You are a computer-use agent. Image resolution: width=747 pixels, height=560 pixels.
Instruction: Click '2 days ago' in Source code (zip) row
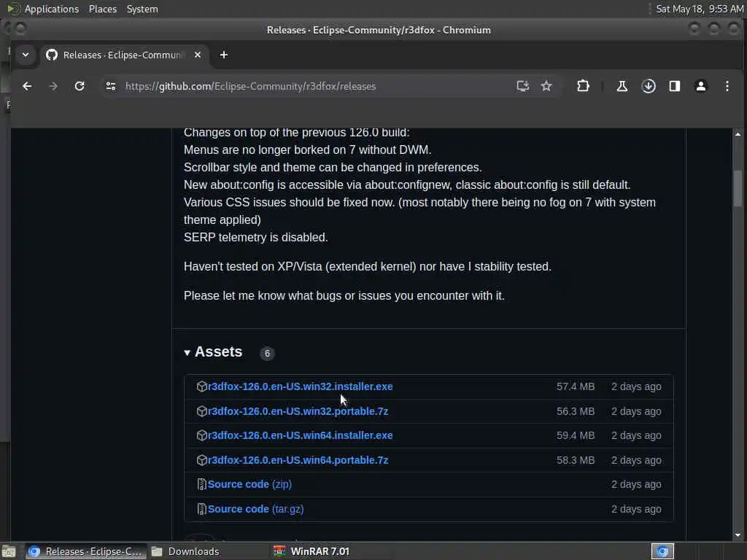pos(636,484)
